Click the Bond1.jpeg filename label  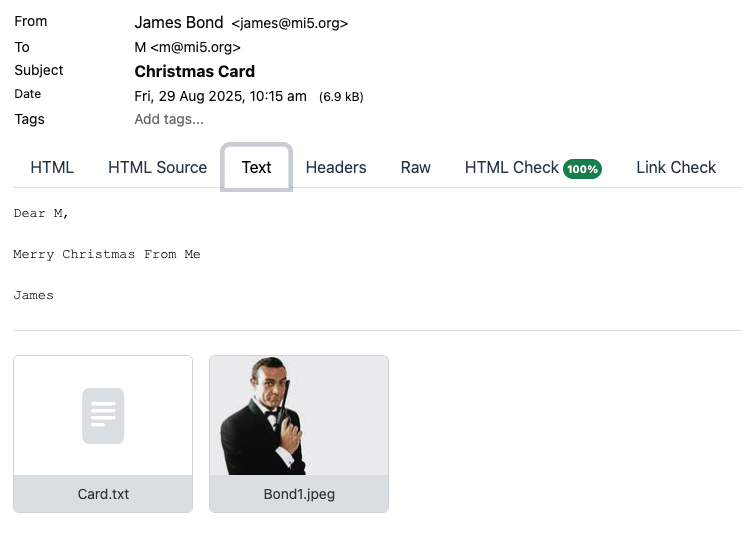pos(298,494)
